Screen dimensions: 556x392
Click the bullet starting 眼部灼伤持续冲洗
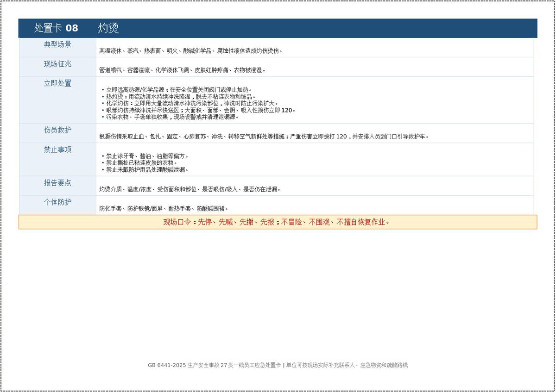[201, 110]
